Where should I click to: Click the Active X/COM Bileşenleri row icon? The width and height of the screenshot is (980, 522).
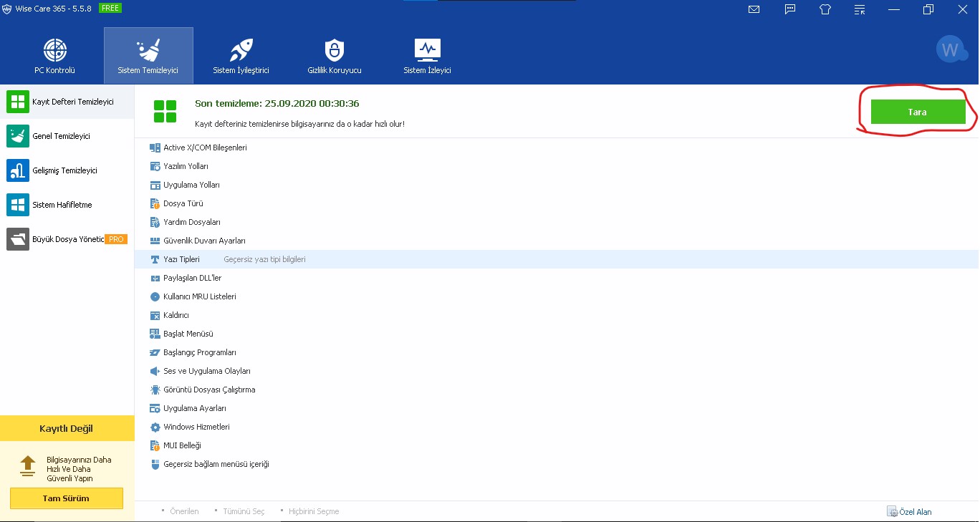pyautogui.click(x=155, y=148)
